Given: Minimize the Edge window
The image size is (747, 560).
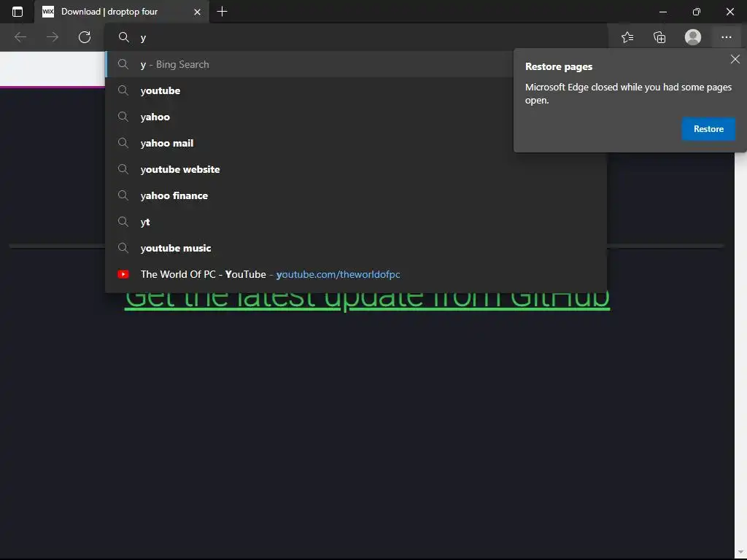Looking at the screenshot, I should click(x=662, y=12).
